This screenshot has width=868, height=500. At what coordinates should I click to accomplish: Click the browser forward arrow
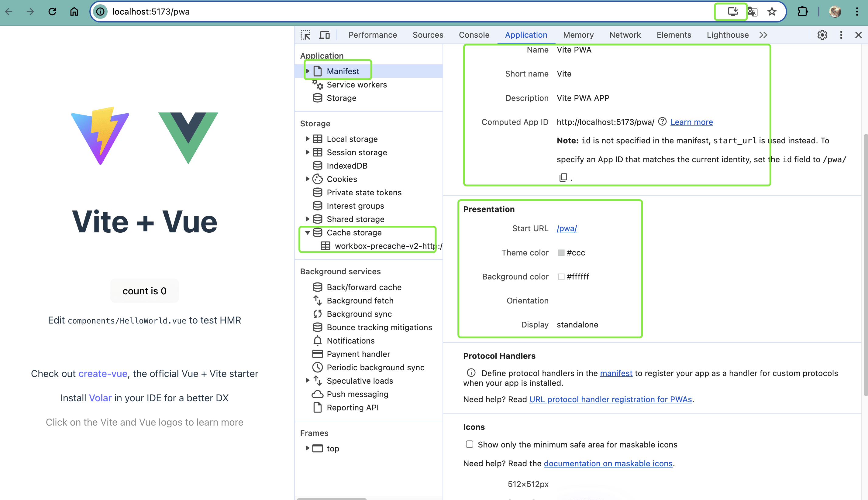pyautogui.click(x=30, y=12)
